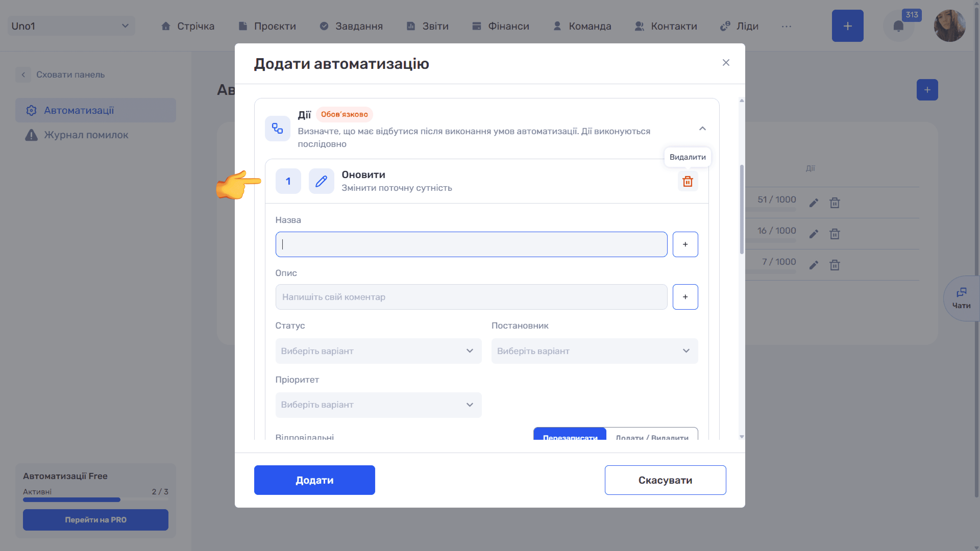Expand the Пріоритет dropdown
980x551 pixels.
point(378,405)
